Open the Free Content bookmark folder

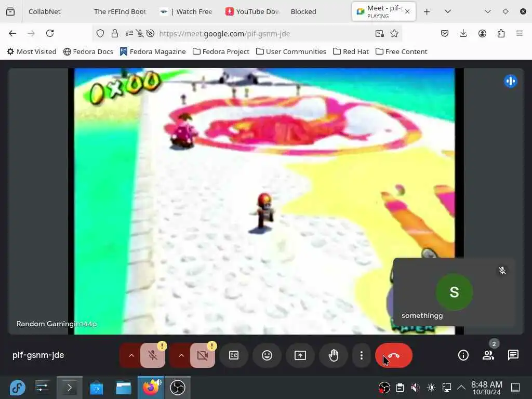[402, 51]
